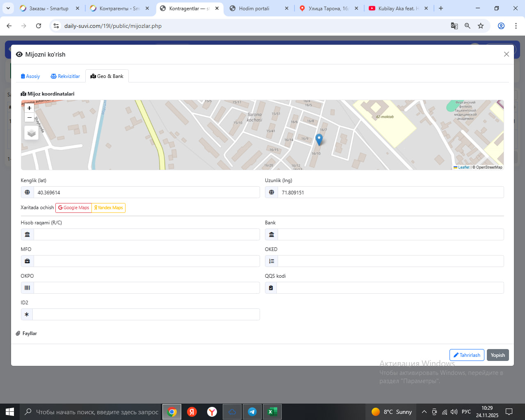
Task: Open the Google Translate page icon
Action: (454, 26)
